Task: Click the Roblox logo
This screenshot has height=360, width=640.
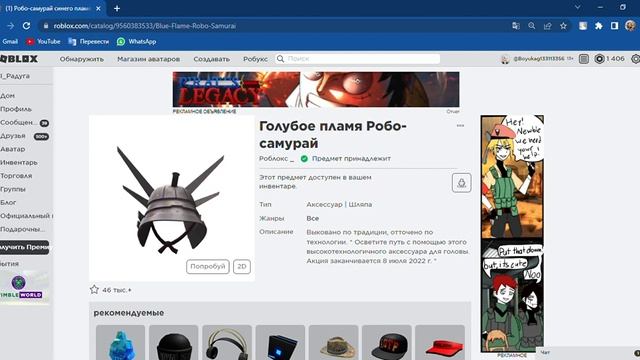Action: coord(19,59)
